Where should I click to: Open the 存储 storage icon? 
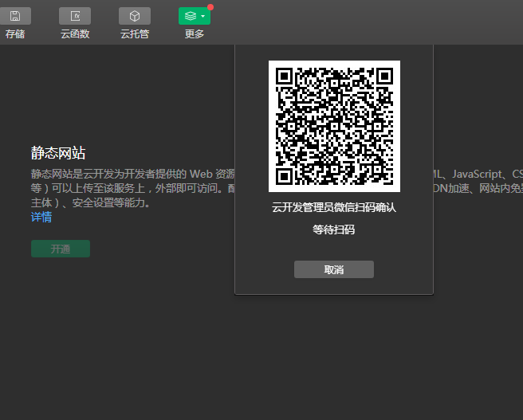point(15,16)
